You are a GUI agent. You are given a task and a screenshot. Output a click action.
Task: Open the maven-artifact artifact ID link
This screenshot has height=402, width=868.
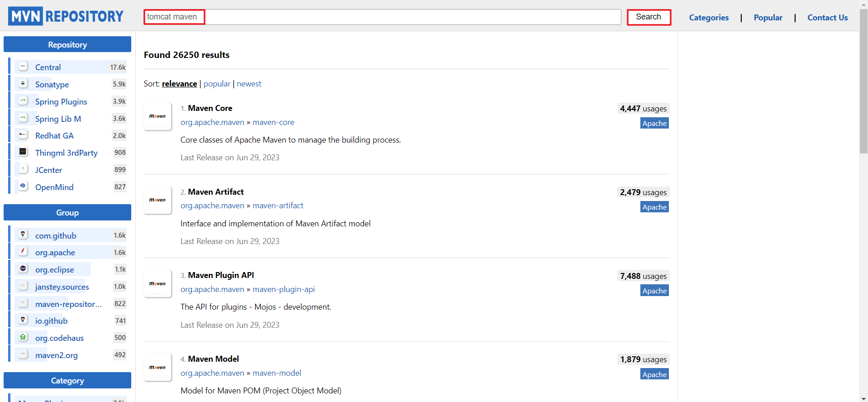pyautogui.click(x=278, y=206)
